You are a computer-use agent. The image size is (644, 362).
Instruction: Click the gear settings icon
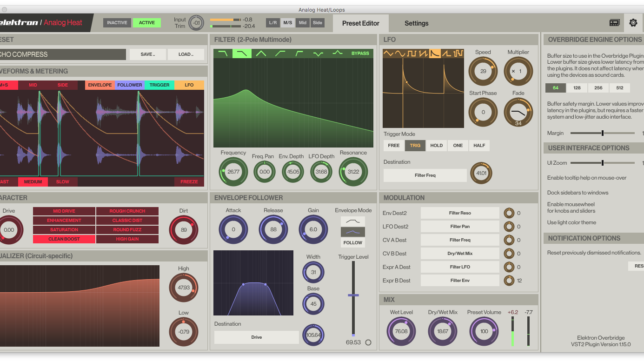[x=633, y=23]
